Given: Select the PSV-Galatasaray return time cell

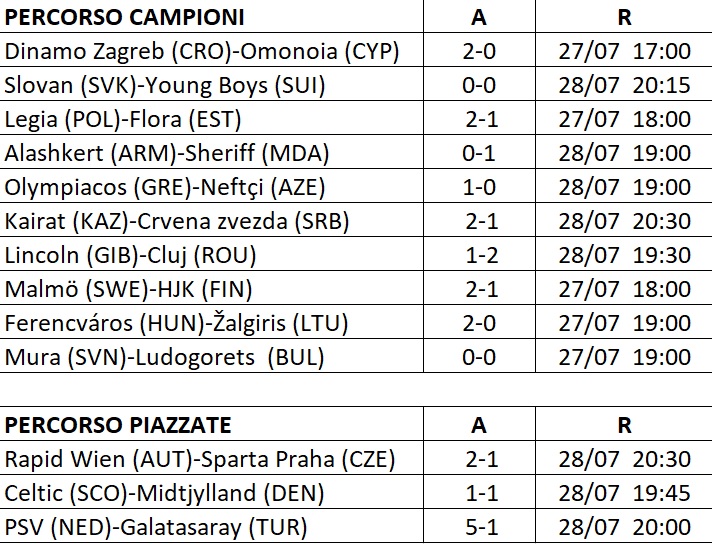Looking at the screenshot, I should (624, 527).
